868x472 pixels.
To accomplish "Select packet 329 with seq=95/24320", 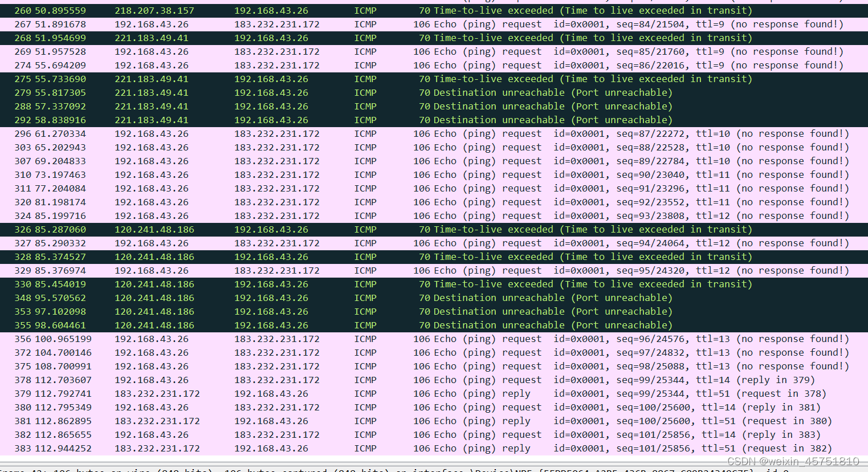I will pos(434,271).
